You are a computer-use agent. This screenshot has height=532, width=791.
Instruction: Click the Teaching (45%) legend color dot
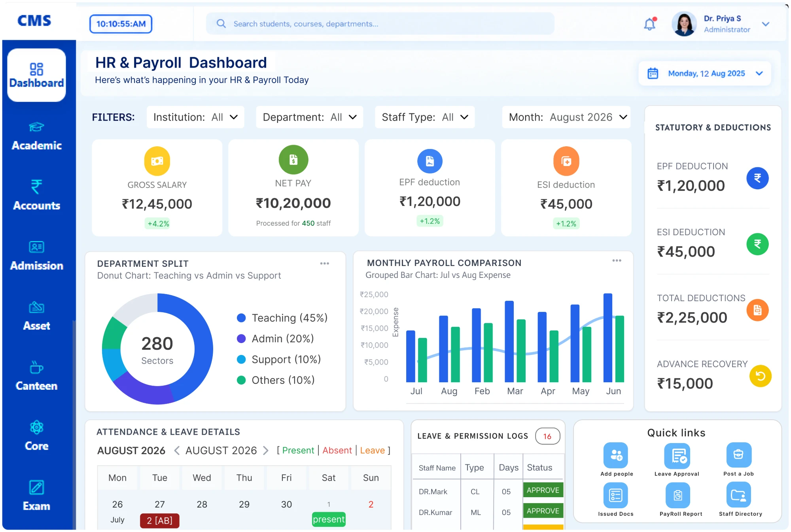(x=241, y=318)
